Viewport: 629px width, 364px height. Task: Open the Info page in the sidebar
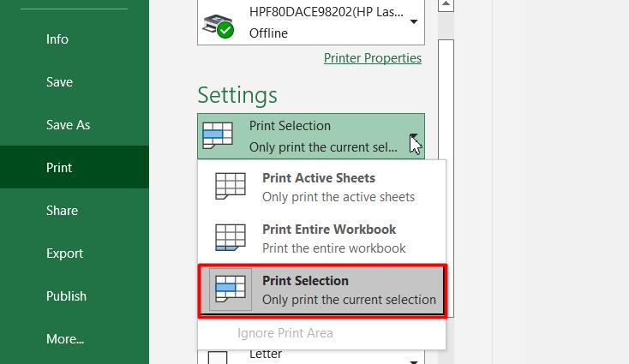(x=57, y=39)
